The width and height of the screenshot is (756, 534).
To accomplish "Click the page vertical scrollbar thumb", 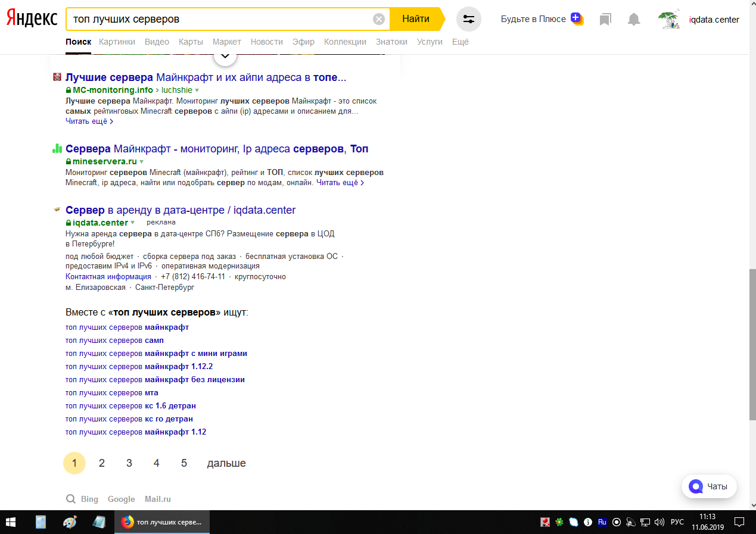I will tap(752, 344).
